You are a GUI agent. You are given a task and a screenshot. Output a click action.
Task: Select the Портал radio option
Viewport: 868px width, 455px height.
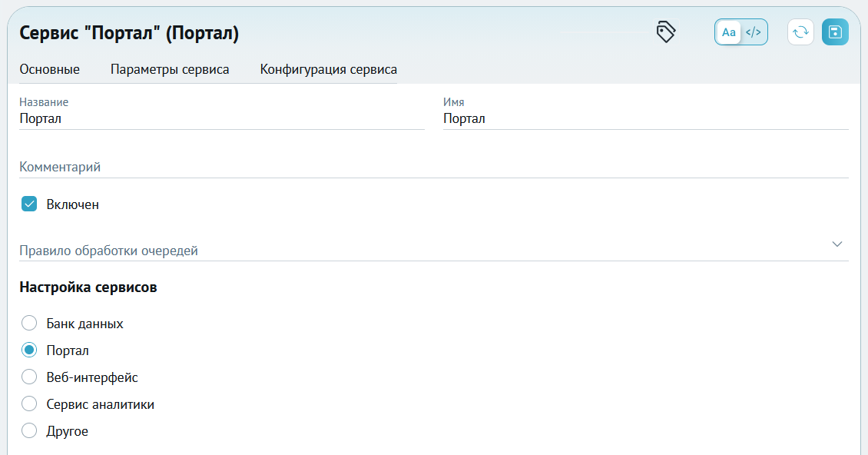[x=29, y=350]
